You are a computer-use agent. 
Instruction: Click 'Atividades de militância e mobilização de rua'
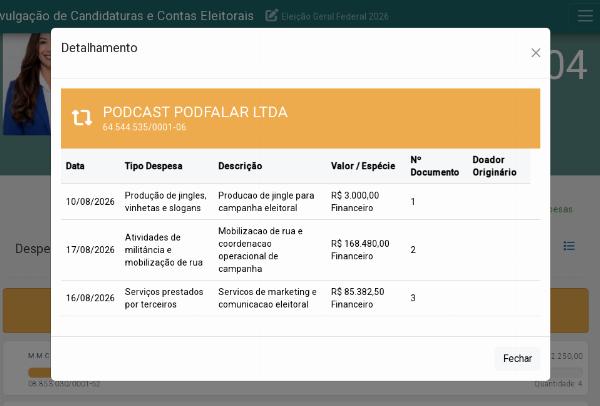click(x=163, y=250)
